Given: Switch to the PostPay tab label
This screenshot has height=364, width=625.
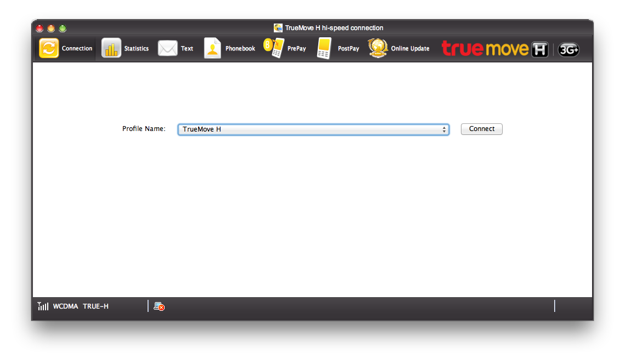Looking at the screenshot, I should pyautogui.click(x=348, y=49).
